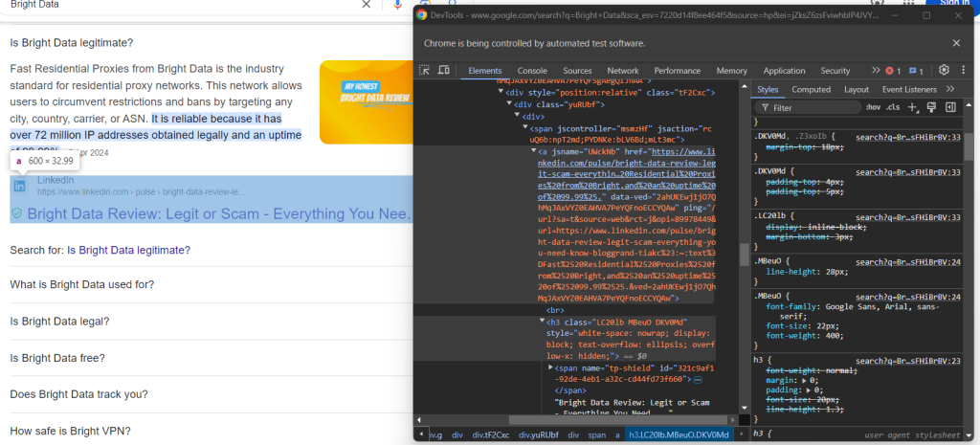Clear the Google search box text
The image size is (980, 445).
click(x=367, y=5)
